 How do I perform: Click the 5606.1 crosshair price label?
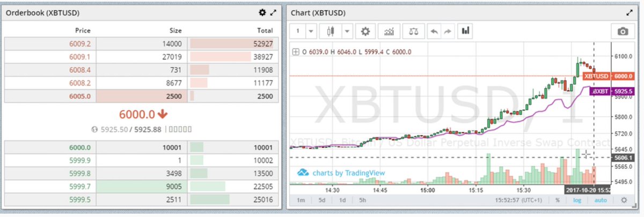coord(623,158)
